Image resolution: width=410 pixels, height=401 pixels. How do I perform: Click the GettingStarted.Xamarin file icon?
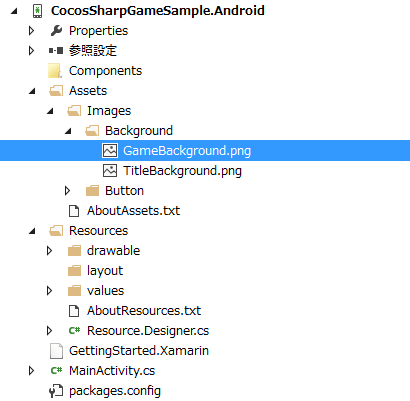pos(56,351)
